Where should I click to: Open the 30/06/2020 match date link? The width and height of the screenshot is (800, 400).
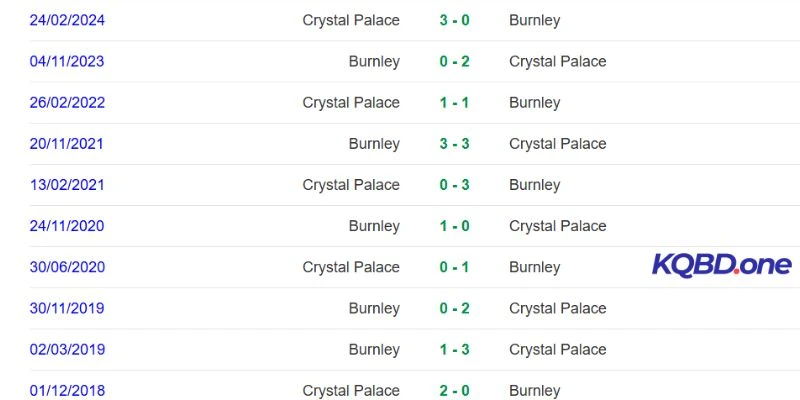[x=67, y=267]
